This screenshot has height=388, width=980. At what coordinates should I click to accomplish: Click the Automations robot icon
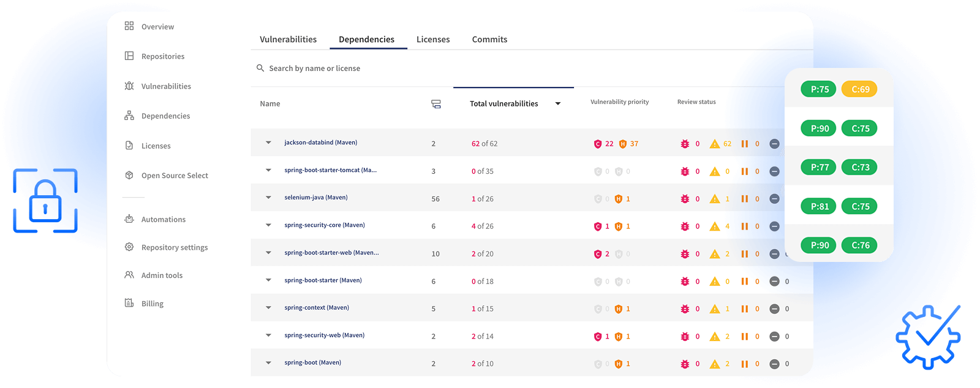pos(129,219)
